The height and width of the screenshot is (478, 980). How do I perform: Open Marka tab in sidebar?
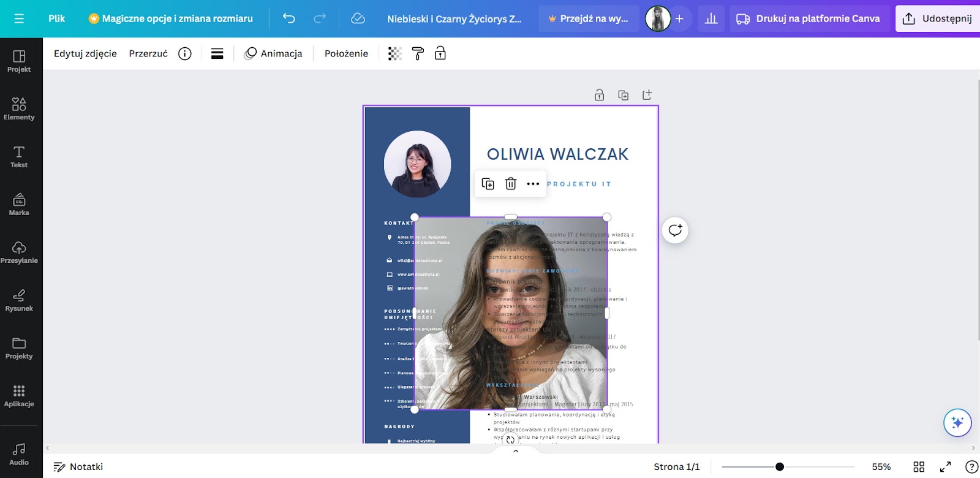click(19, 205)
